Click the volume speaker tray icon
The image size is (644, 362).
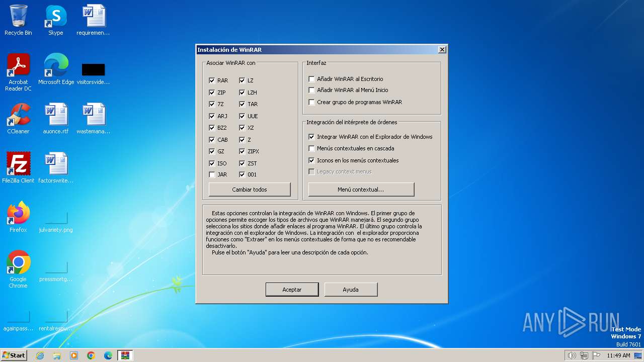[572, 355]
